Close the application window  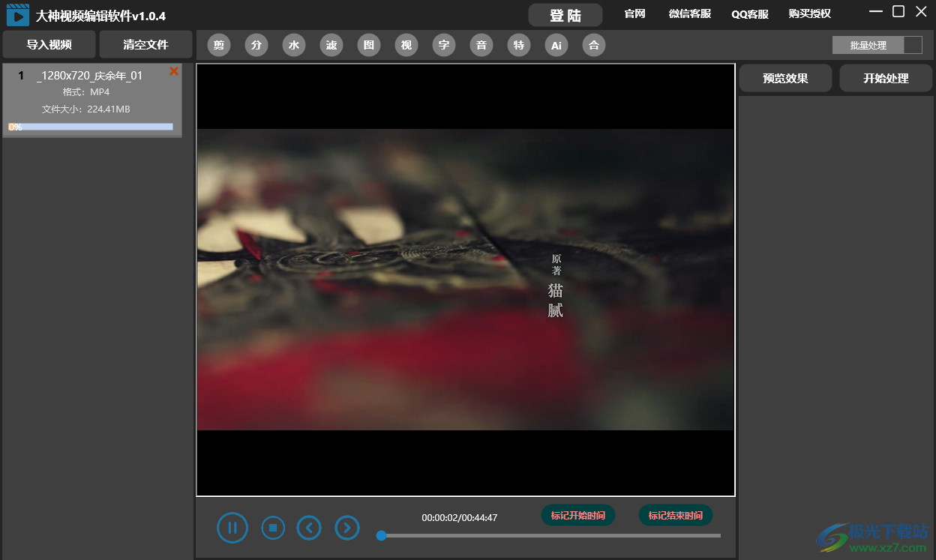[921, 11]
